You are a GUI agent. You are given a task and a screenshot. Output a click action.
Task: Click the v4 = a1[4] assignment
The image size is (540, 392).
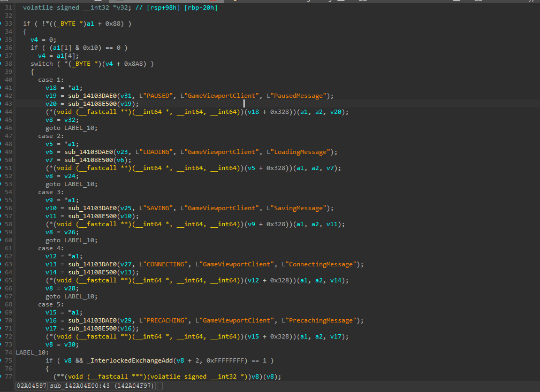(58, 56)
